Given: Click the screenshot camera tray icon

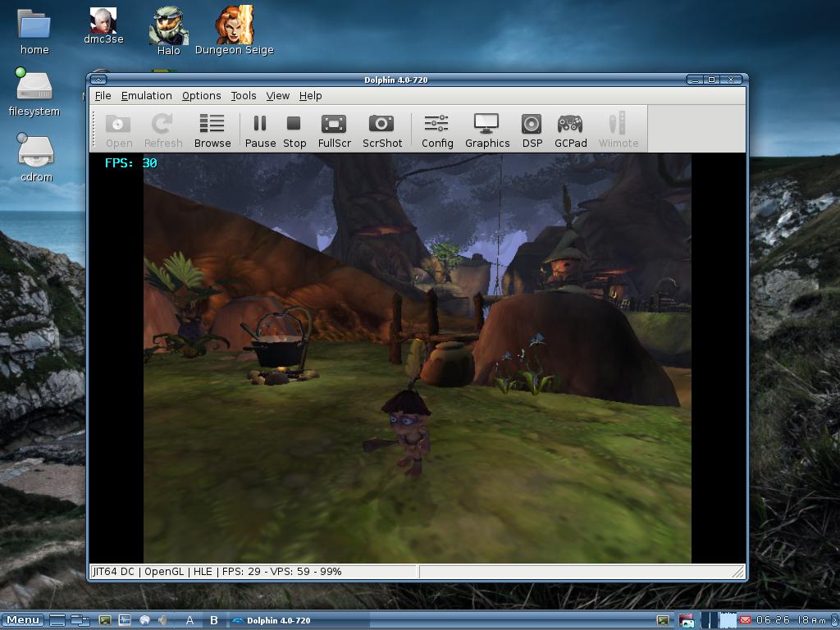Looking at the screenshot, I should [687, 620].
